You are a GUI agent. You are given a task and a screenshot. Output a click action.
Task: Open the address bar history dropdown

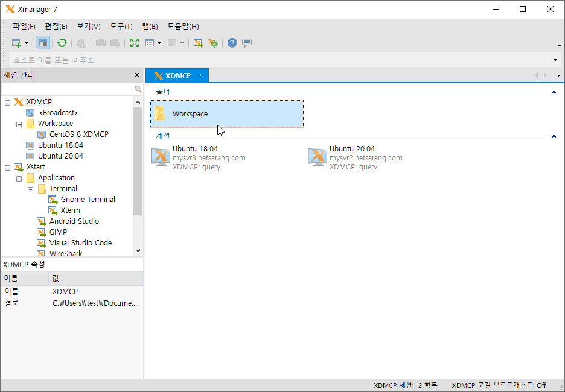point(555,60)
